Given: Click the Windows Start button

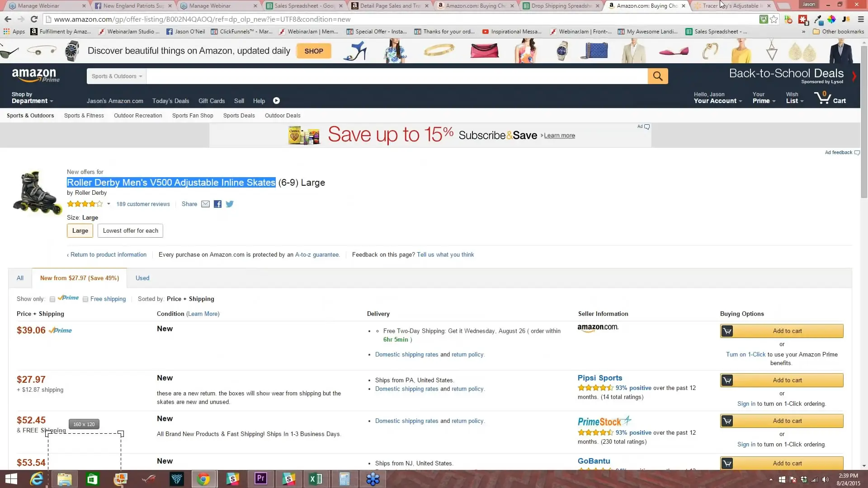Looking at the screenshot, I should (10, 479).
